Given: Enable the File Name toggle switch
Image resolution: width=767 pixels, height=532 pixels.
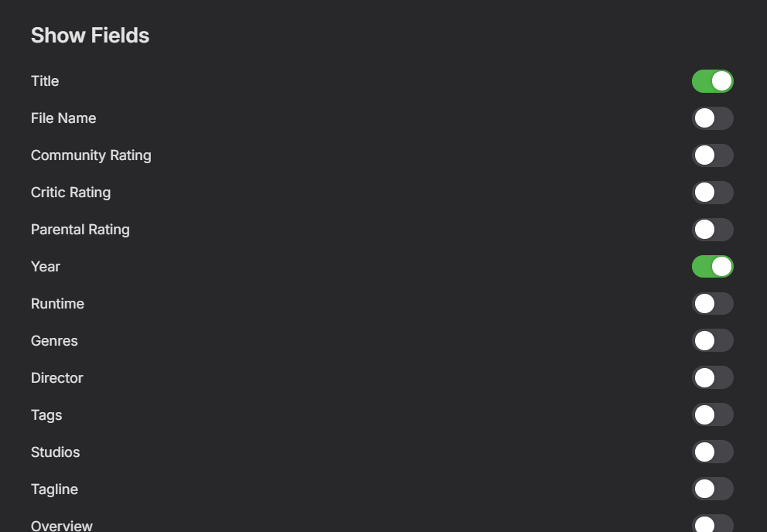Looking at the screenshot, I should pos(712,118).
